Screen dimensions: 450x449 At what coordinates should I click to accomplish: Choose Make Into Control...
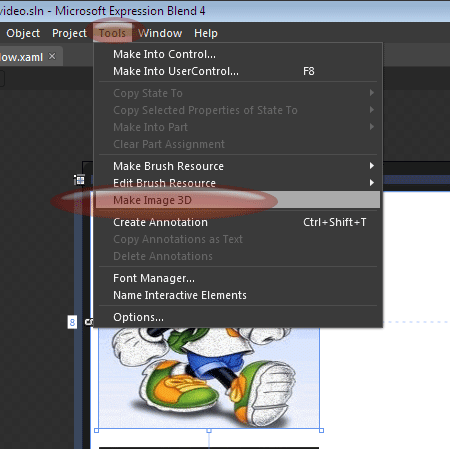238,54
